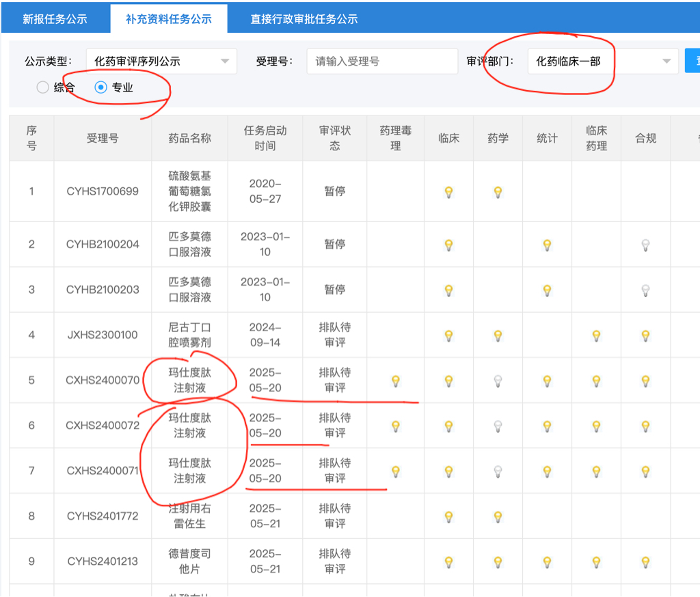The width and height of the screenshot is (700, 597).
Task: Click 药学 bulb for CYHS2401772
Action: pyautogui.click(x=498, y=516)
